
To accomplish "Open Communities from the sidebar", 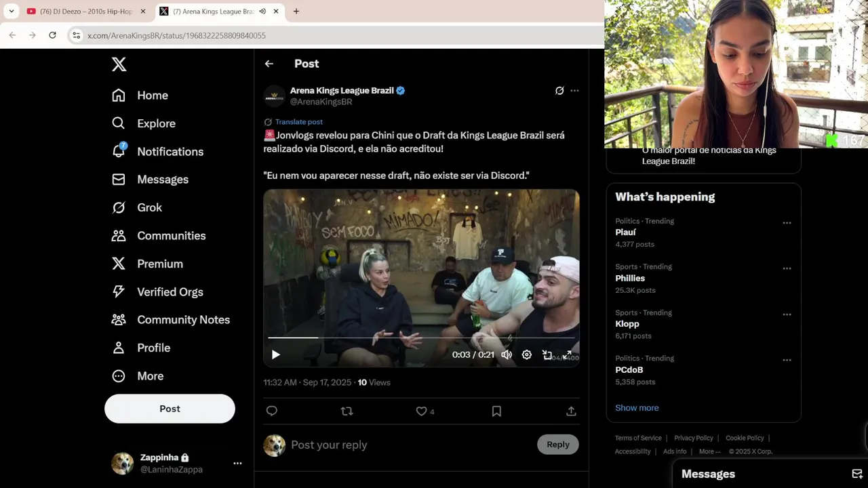I will (158, 236).
